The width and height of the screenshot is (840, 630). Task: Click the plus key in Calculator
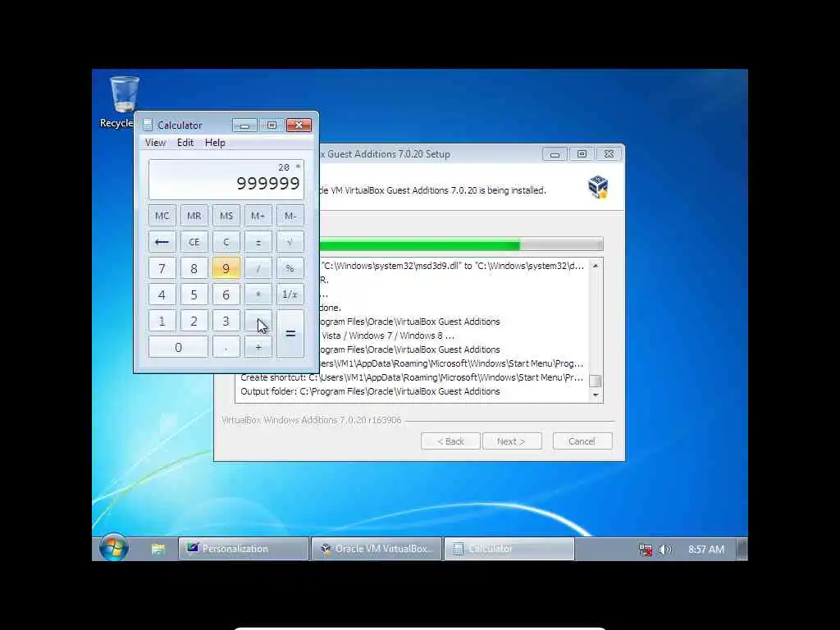coord(258,347)
